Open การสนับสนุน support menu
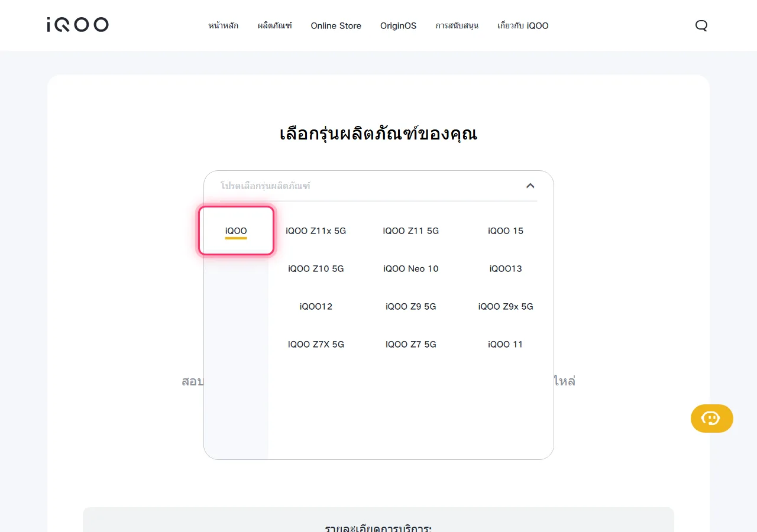 (x=457, y=26)
